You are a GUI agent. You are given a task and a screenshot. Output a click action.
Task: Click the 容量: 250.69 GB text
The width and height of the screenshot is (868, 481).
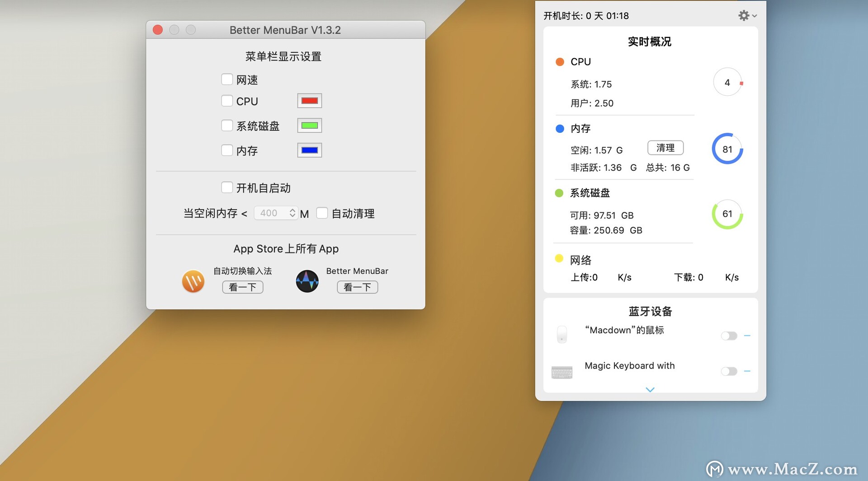[x=606, y=230]
